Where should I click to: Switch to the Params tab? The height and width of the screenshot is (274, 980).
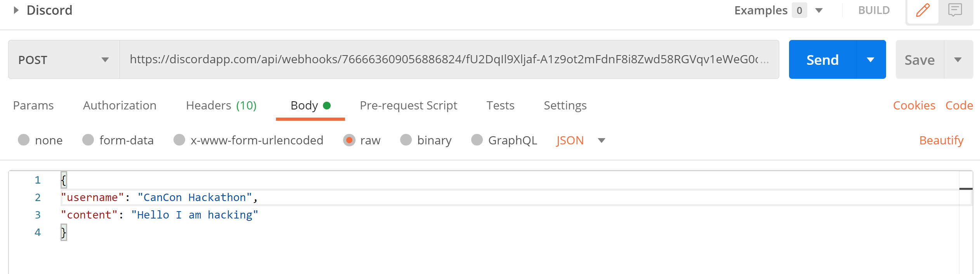pyautogui.click(x=33, y=106)
